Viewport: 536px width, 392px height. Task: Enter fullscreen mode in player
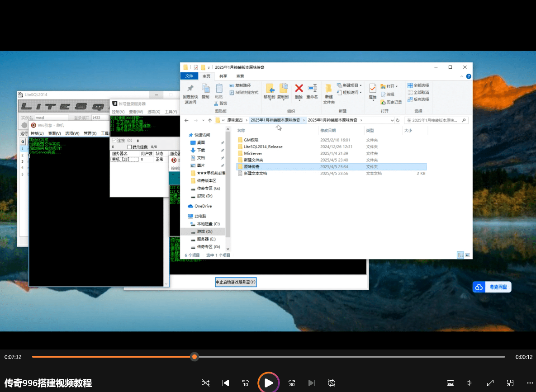click(490, 383)
